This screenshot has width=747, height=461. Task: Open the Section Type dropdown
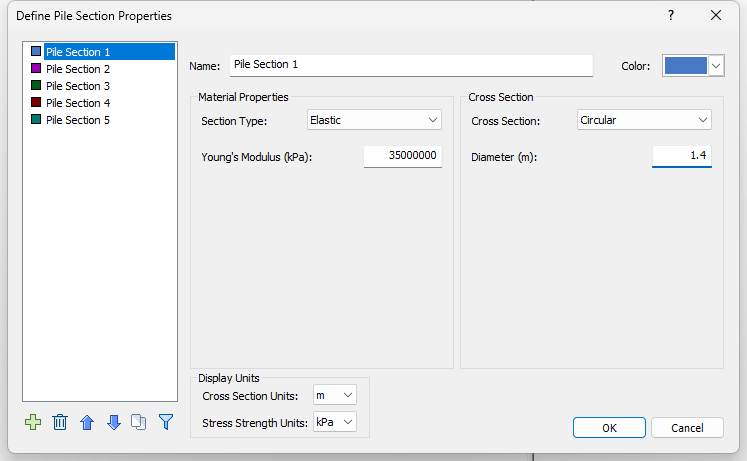(374, 120)
